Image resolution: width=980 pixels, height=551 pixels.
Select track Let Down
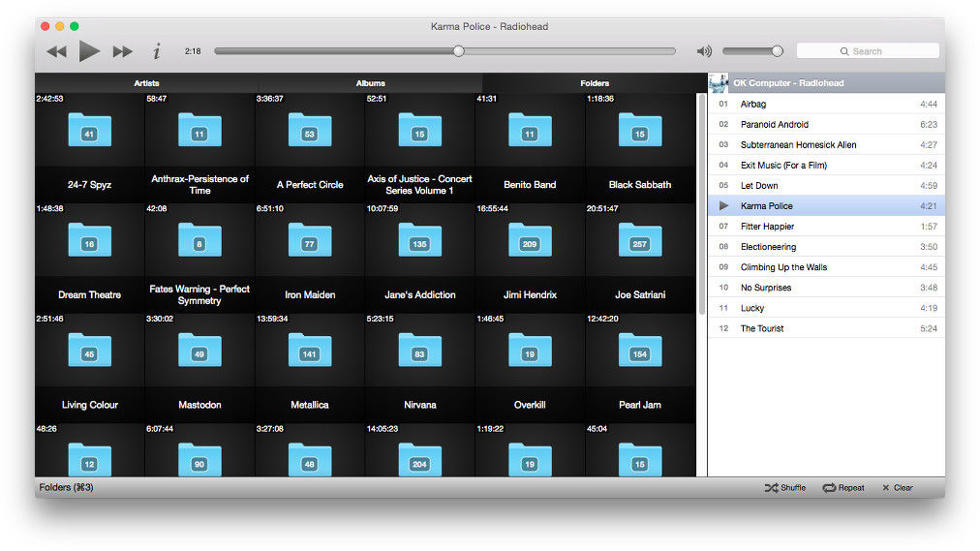pyautogui.click(x=826, y=186)
